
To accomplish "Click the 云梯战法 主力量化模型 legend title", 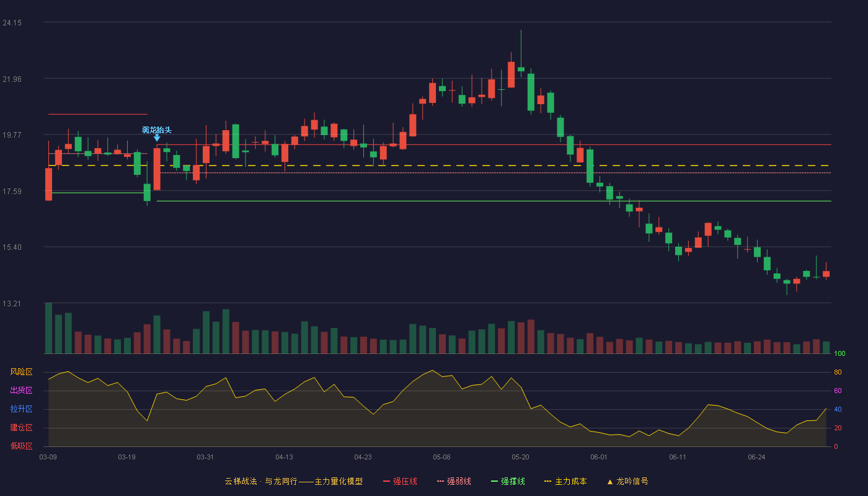I will pyautogui.click(x=294, y=481).
